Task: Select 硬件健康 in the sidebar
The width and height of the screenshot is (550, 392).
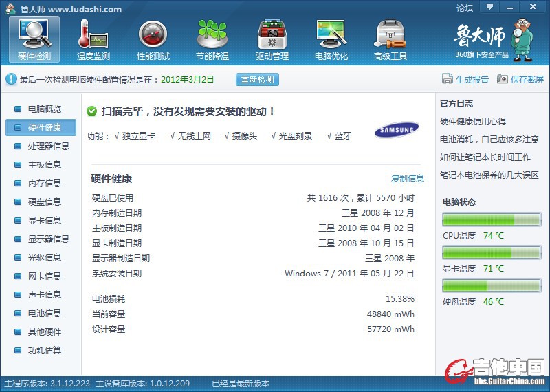Action: pos(41,127)
